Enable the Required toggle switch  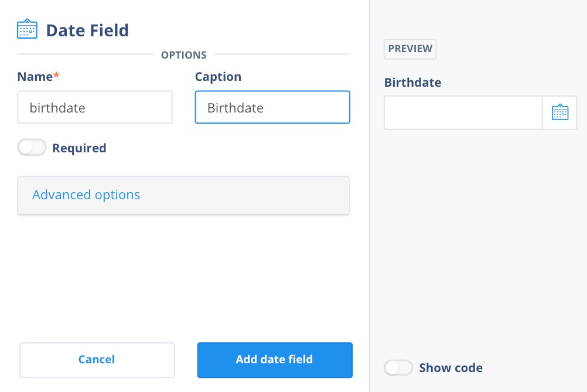pyautogui.click(x=32, y=148)
